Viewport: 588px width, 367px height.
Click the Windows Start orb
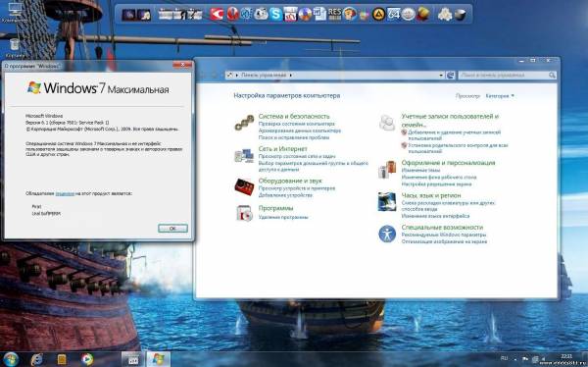point(11,359)
